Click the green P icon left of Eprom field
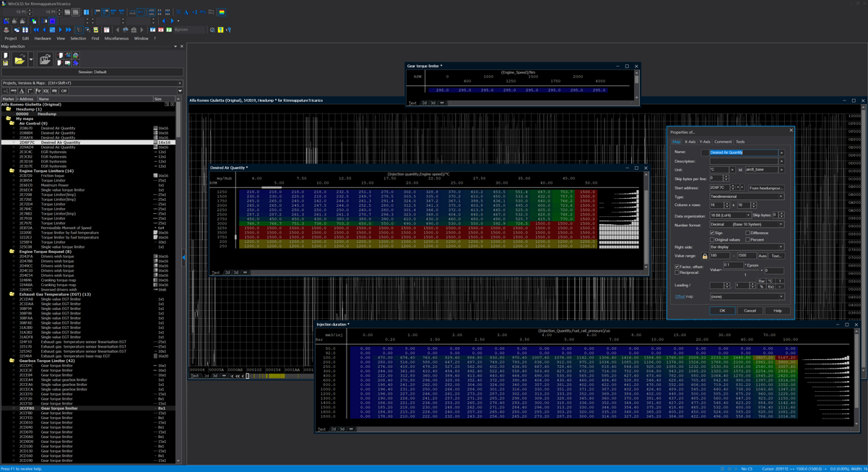This screenshot has width=868, height=472. [168, 30]
